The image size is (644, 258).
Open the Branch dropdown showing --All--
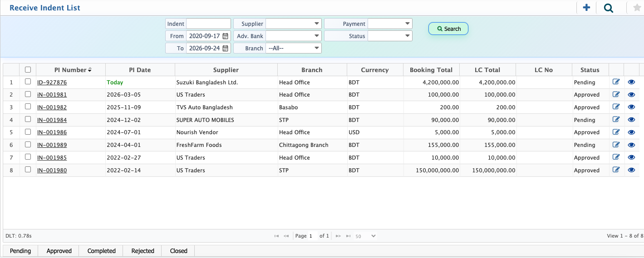(294, 48)
